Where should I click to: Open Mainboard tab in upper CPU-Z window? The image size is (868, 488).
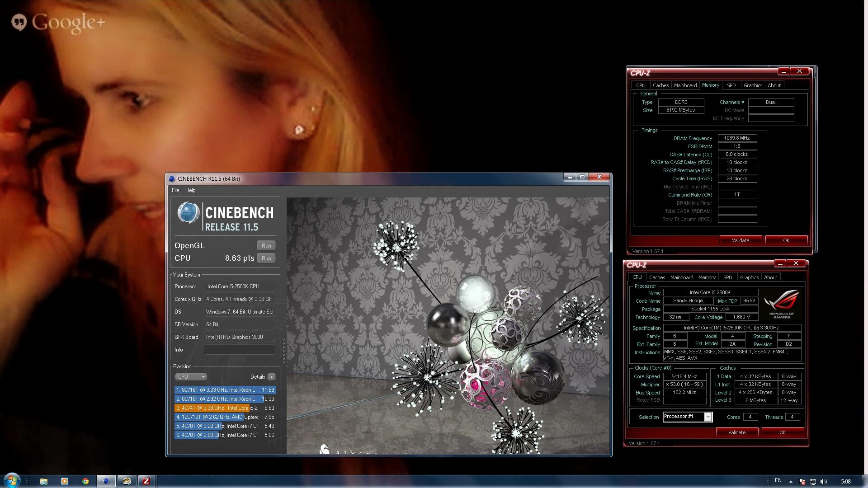[685, 85]
